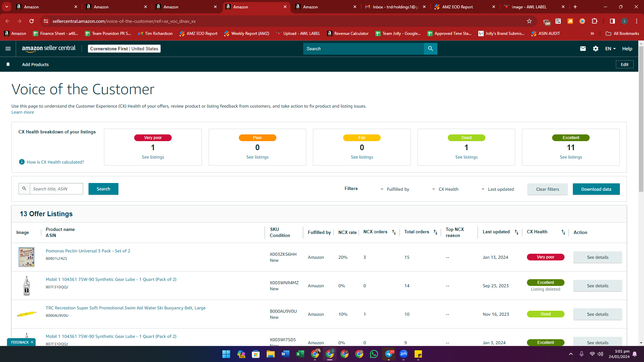See listings under Very poor
Viewport: 644px width, 362px height.
tap(153, 157)
